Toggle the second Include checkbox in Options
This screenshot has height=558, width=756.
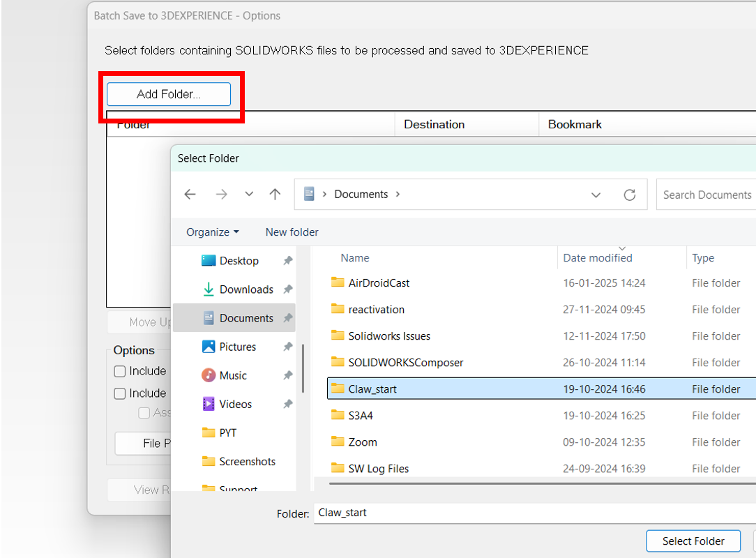coord(120,393)
